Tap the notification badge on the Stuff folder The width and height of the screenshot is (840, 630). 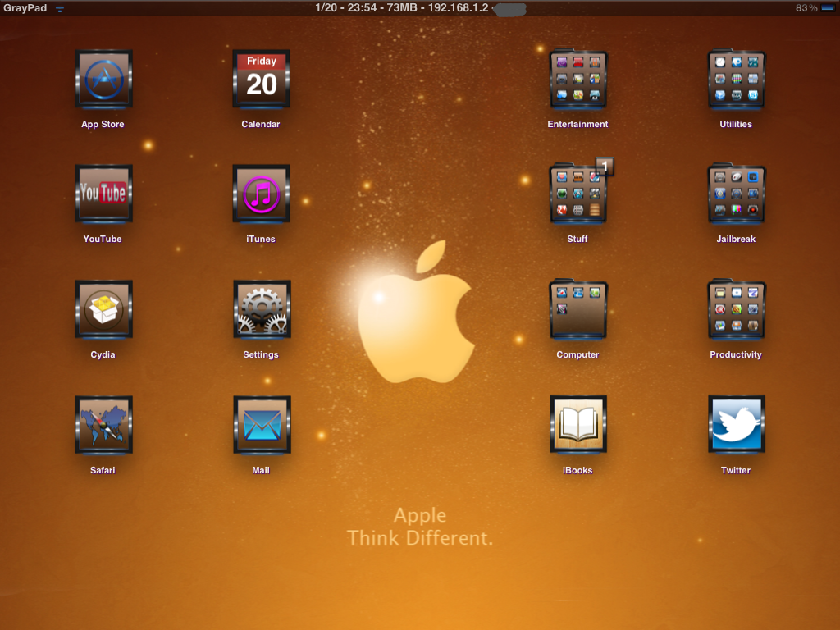(605, 167)
